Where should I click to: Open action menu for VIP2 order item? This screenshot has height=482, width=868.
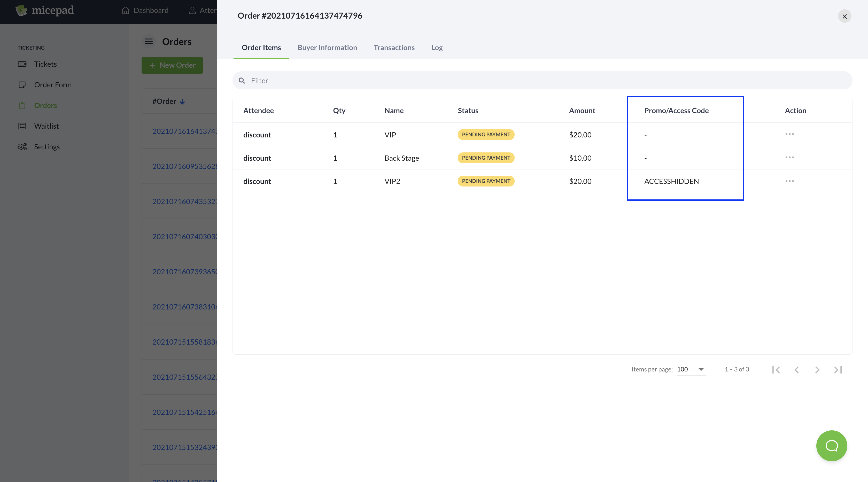[789, 181]
